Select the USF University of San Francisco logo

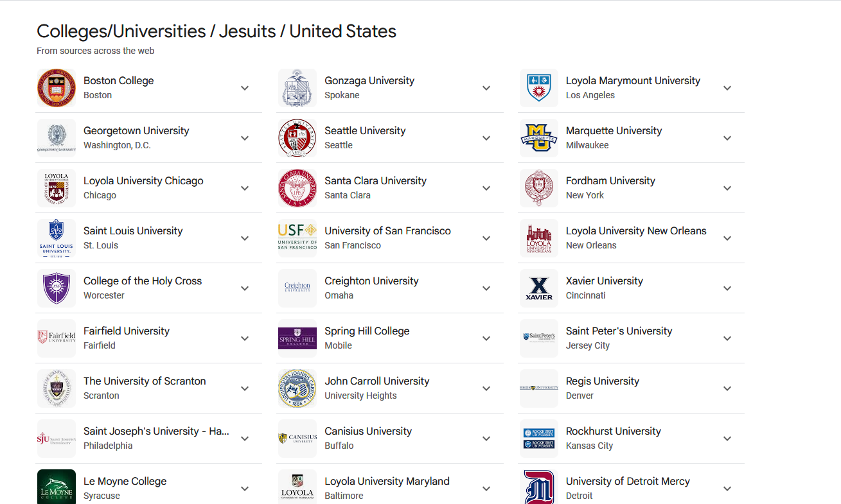297,238
